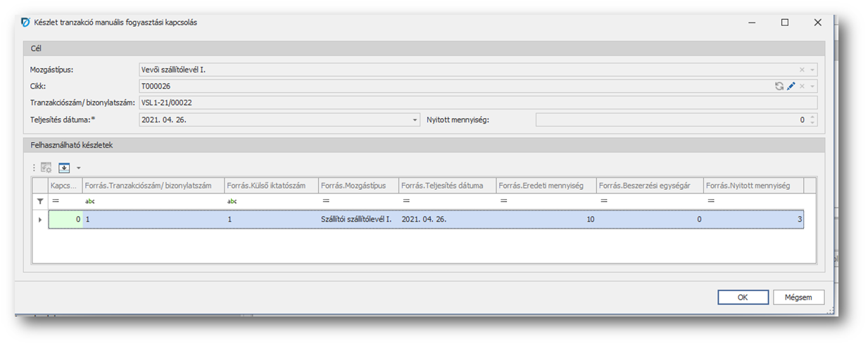Image resolution: width=868 pixels, height=346 pixels.
Task: Click the pencil edit icon in Cikk field
Action: tap(791, 86)
